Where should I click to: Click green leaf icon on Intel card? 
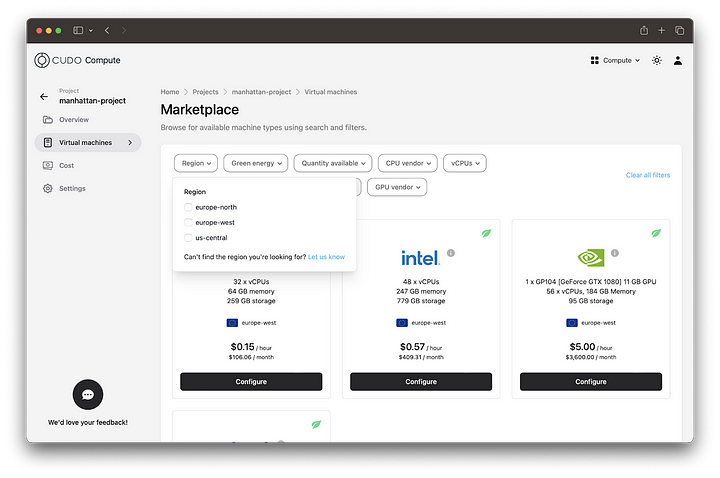(486, 233)
